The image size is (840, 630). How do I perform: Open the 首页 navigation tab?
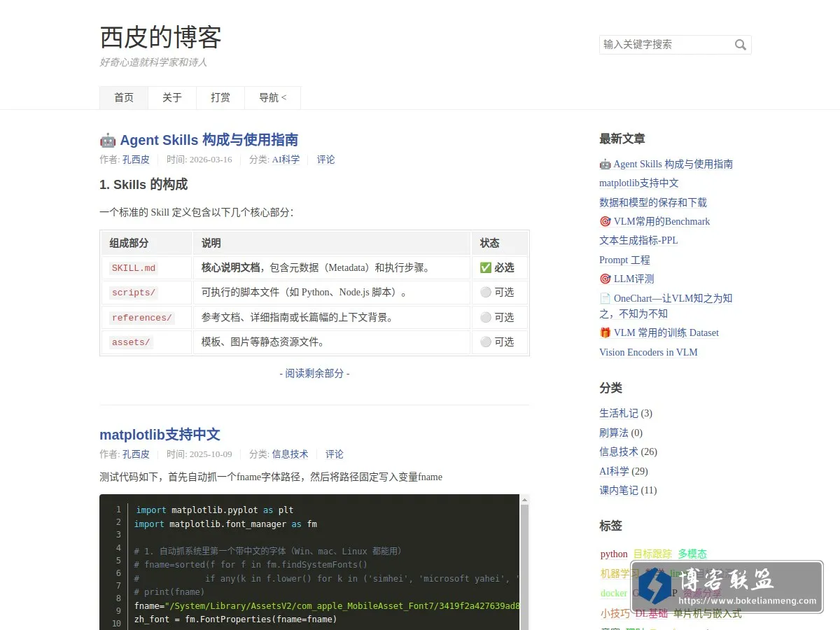pos(124,98)
